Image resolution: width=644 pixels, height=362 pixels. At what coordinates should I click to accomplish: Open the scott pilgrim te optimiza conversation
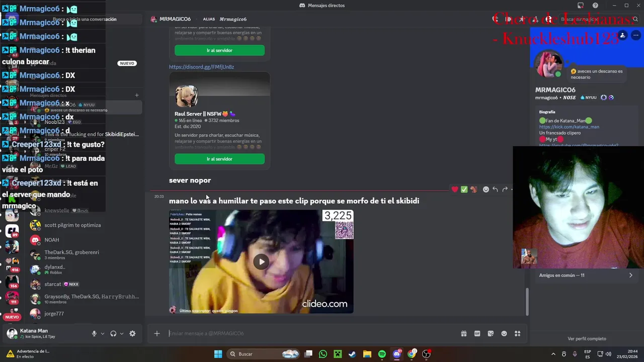73,225
